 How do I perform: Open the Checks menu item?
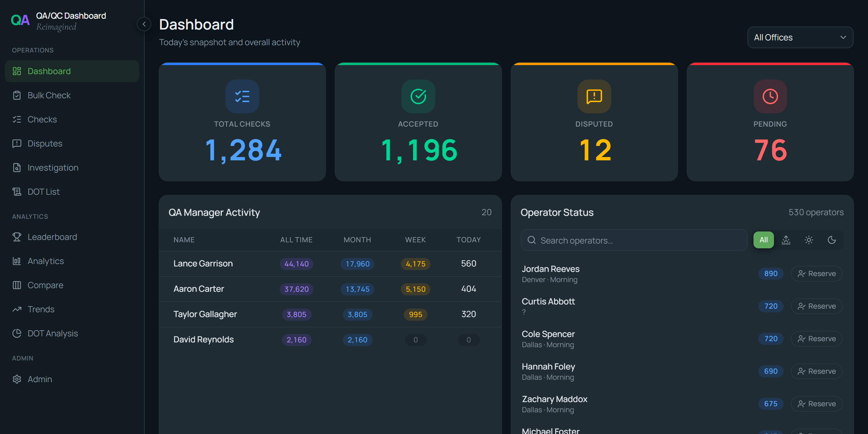click(72, 119)
